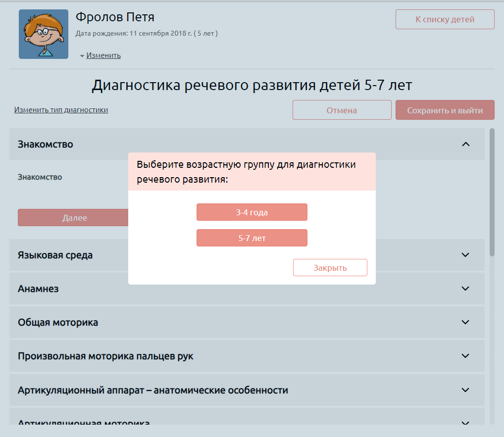The image size is (504, 437).
Task: Choose the 3-4 года age group
Action: pyautogui.click(x=252, y=212)
